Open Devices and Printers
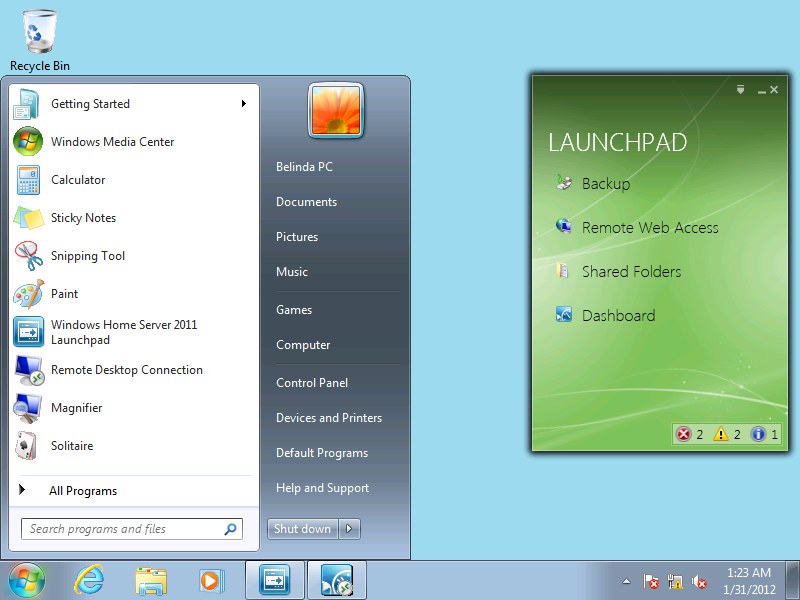800x600 pixels. [329, 418]
